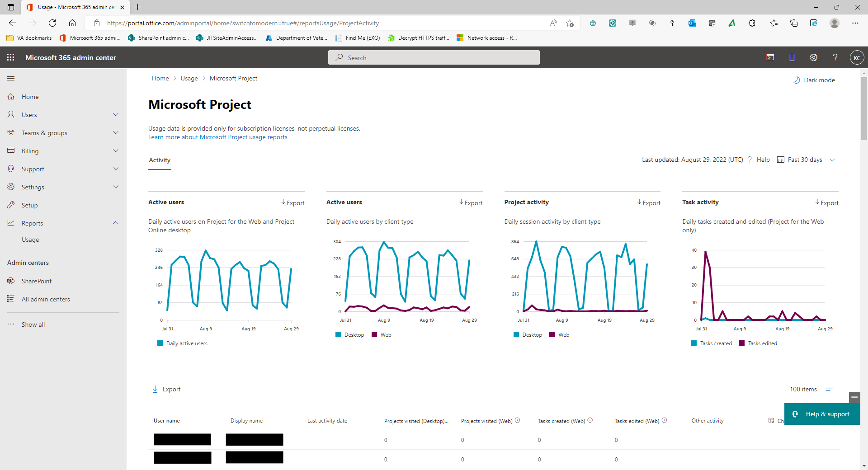Open the table filter options icon
Viewport: 868px width, 470px height.
[x=829, y=389]
